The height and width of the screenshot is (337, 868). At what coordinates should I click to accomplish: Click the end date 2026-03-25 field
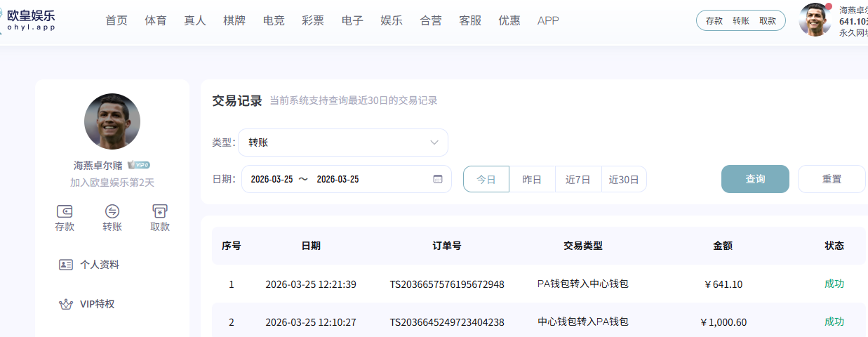pos(338,179)
